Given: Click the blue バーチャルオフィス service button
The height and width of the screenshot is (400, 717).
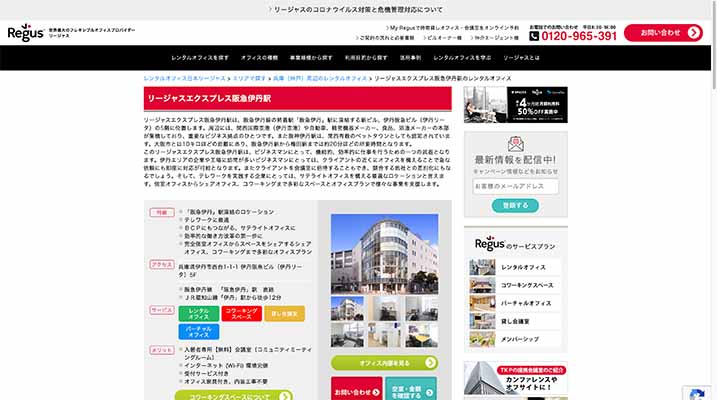Looking at the screenshot, I should [198, 332].
